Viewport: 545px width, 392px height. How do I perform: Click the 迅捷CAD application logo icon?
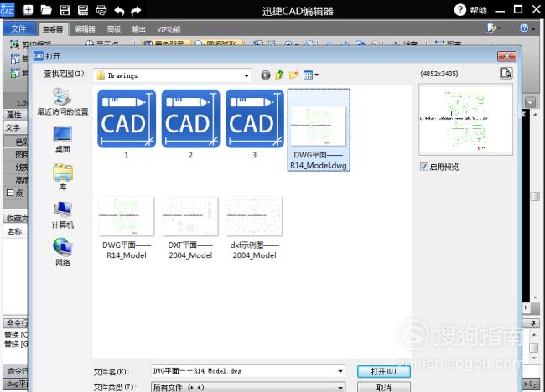[x=7, y=9]
